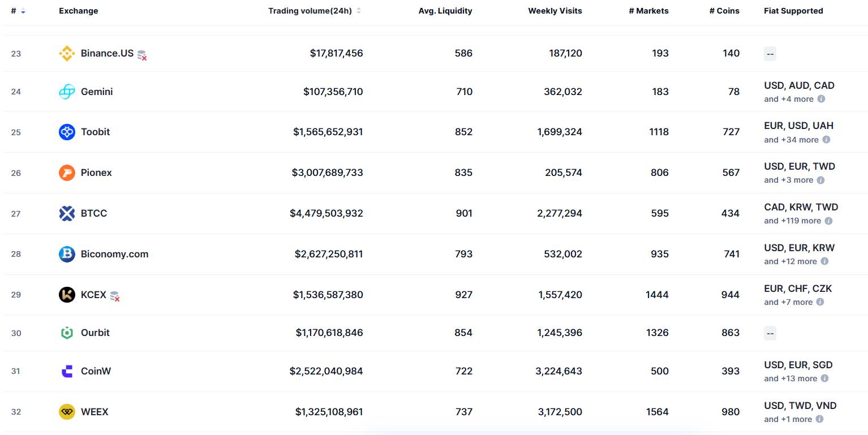This screenshot has height=435, width=868.
Task: Select the Biconomy.com circular logo
Action: pyautogui.click(x=67, y=254)
